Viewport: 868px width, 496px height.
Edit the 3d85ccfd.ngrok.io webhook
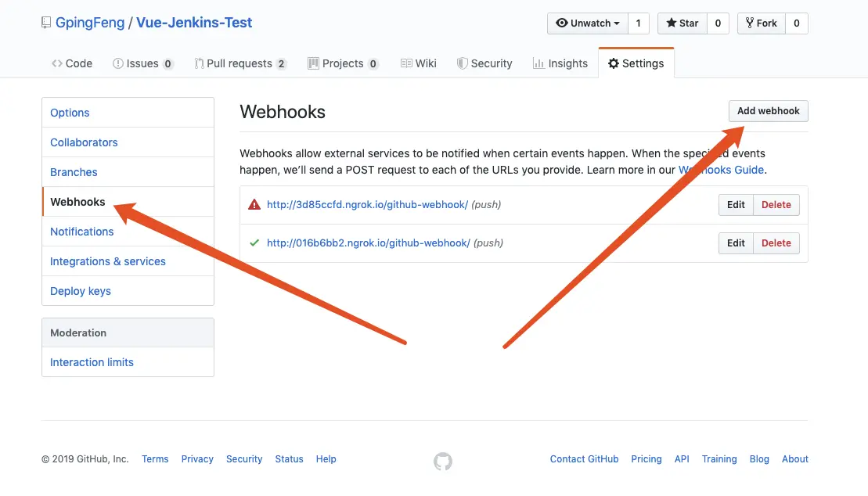[736, 205]
